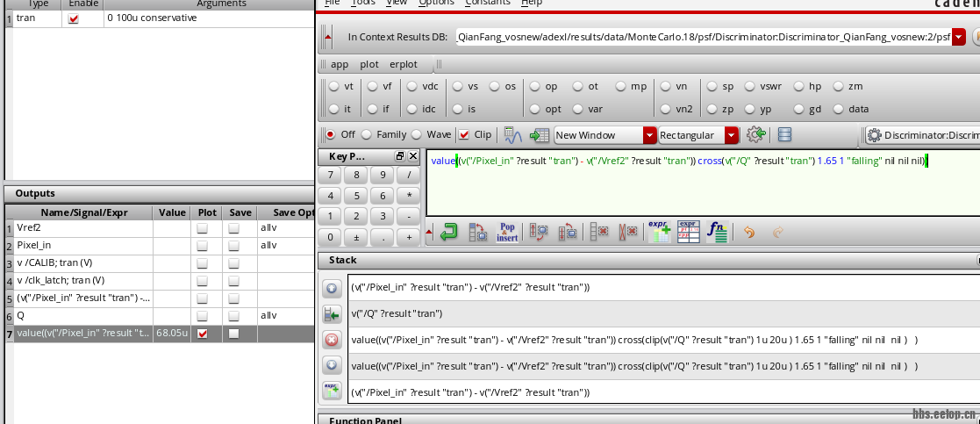The height and width of the screenshot is (424, 980).
Task: Open the Constants menu
Action: coord(488,4)
